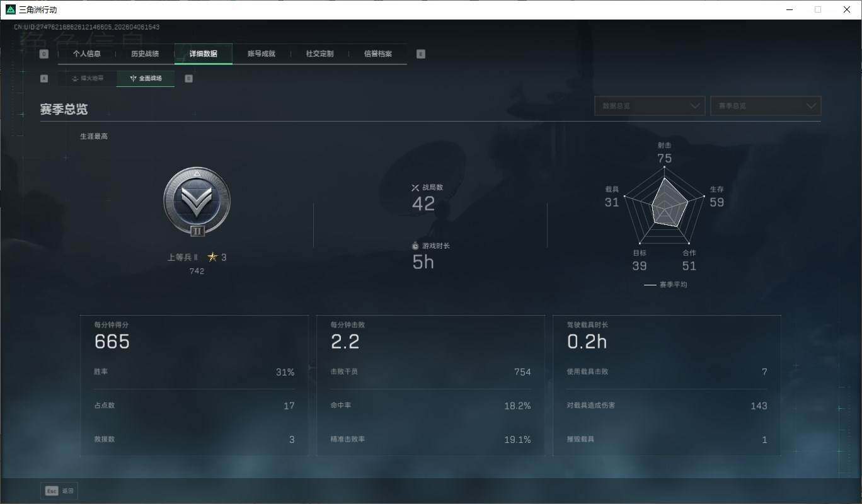Go to the 账号成就 tab
This screenshot has height=504, width=862.
point(261,54)
